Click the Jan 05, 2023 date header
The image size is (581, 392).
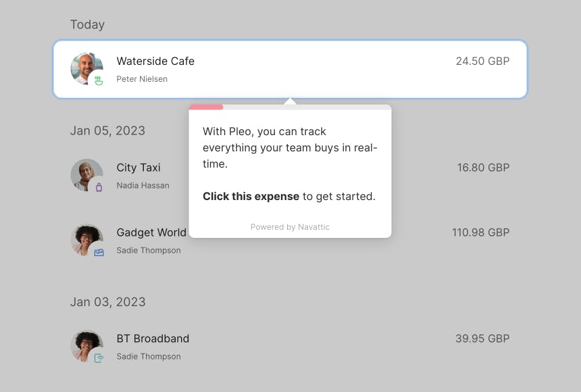107,131
